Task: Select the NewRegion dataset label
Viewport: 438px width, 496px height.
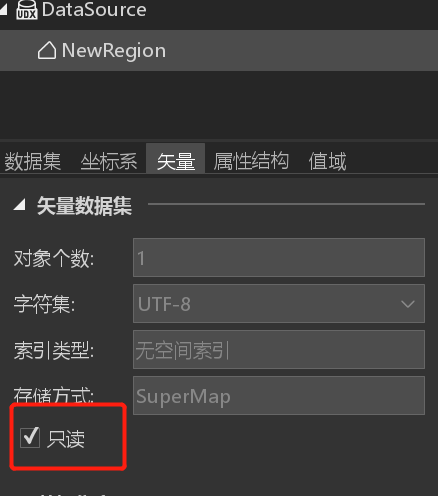Action: click(114, 51)
